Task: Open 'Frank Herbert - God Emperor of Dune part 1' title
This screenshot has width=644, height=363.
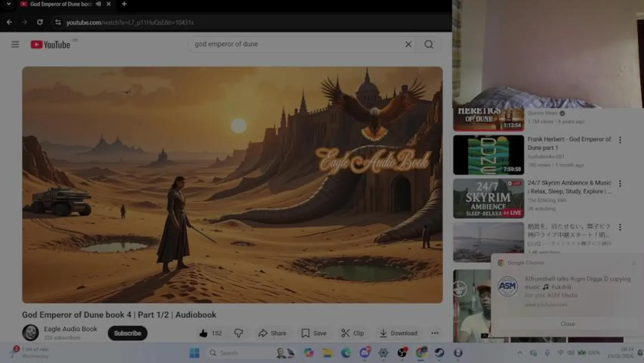Action: 569,143
